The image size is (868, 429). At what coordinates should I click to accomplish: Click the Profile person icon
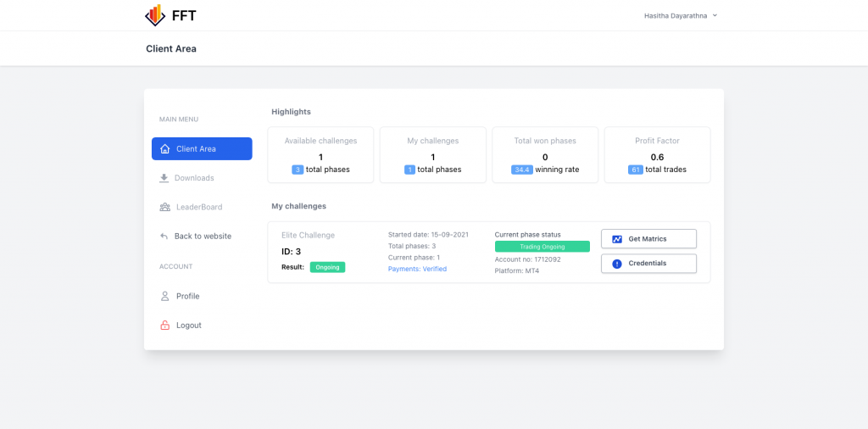point(164,296)
